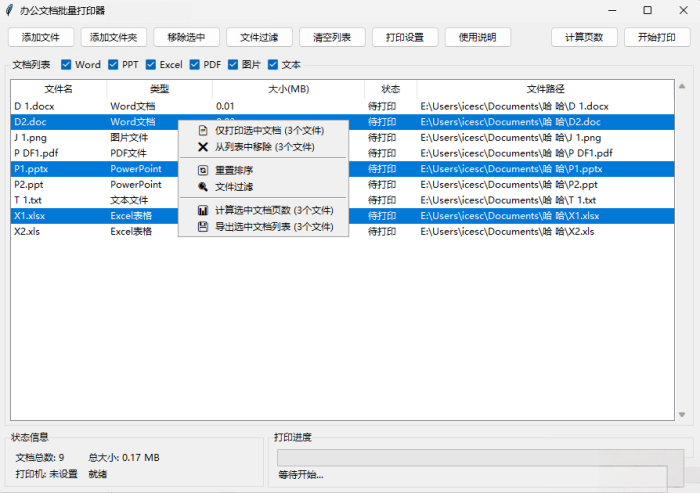Click the save disk icon beside 导出选中文档列表
This screenshot has width=700, height=493.
[x=203, y=227]
